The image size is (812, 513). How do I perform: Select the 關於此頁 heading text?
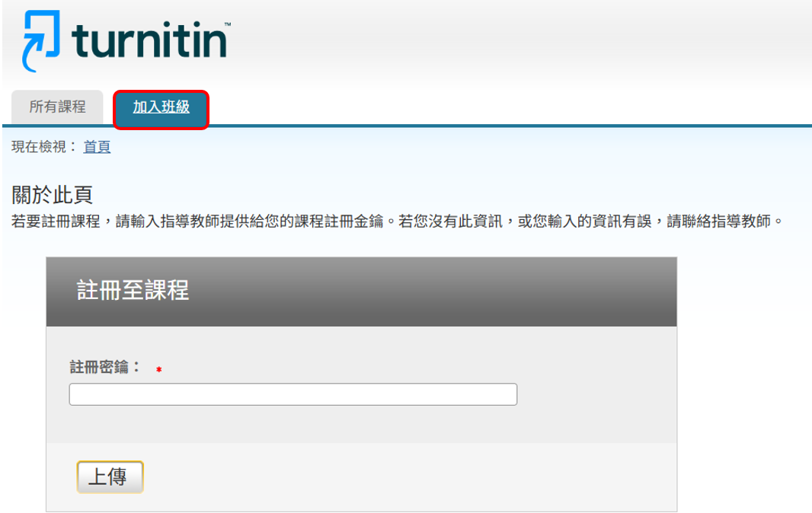click(x=53, y=195)
